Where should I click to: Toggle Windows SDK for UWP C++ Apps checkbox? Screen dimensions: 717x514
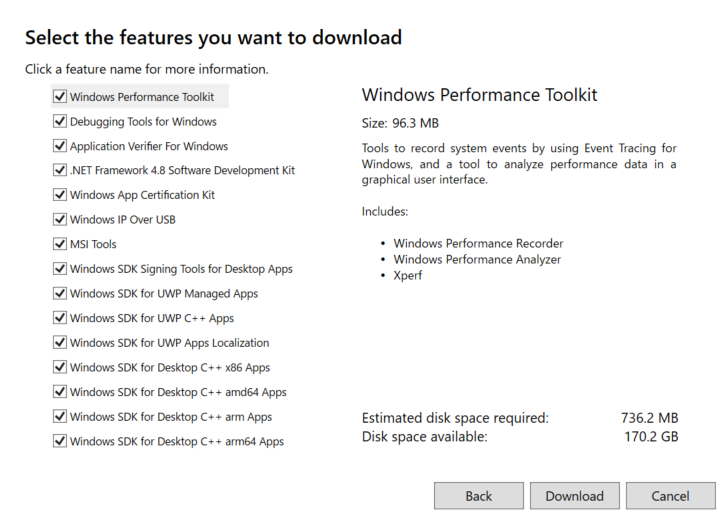60,318
